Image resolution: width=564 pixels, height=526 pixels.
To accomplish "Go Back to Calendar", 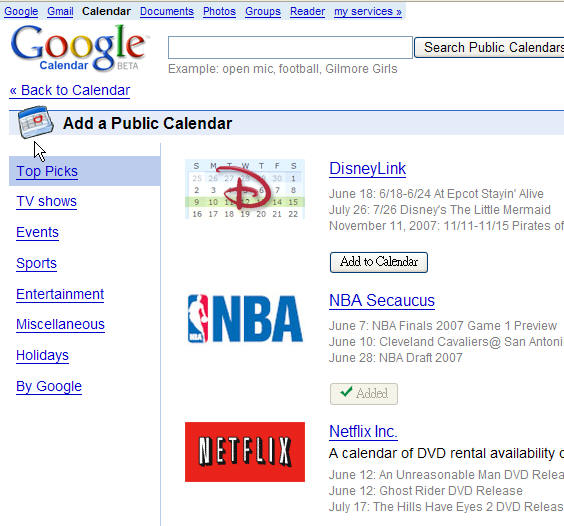I will coord(70,90).
